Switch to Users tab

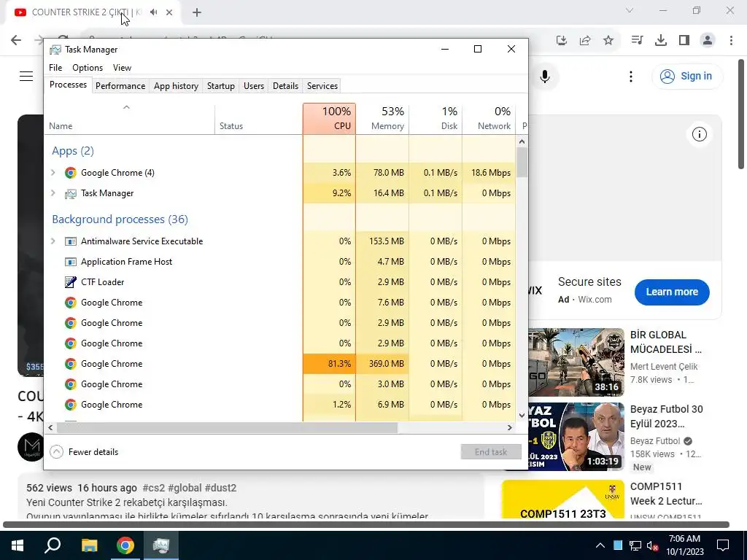pos(253,86)
